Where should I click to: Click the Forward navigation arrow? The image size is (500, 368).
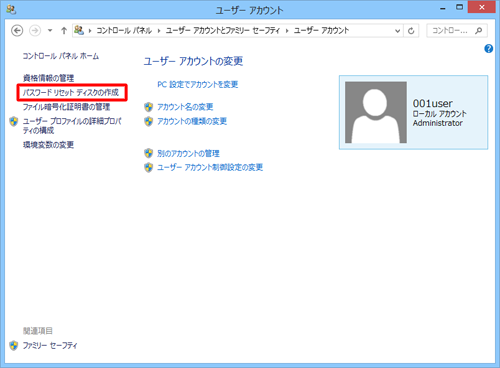35,31
